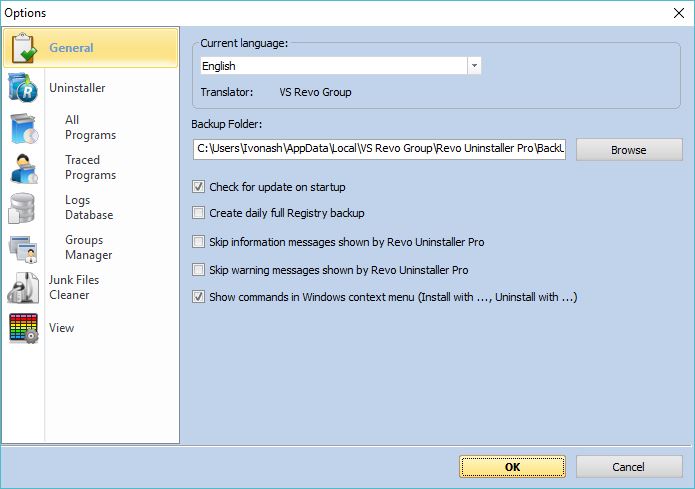Open the Current language dropdown arrow

[x=474, y=66]
